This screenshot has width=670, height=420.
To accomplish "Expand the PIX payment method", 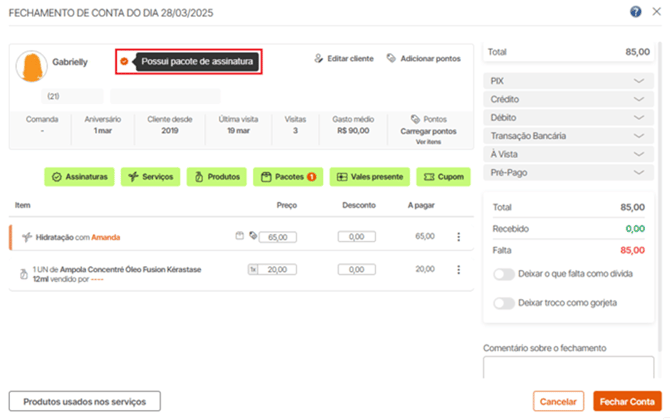I will pos(569,81).
